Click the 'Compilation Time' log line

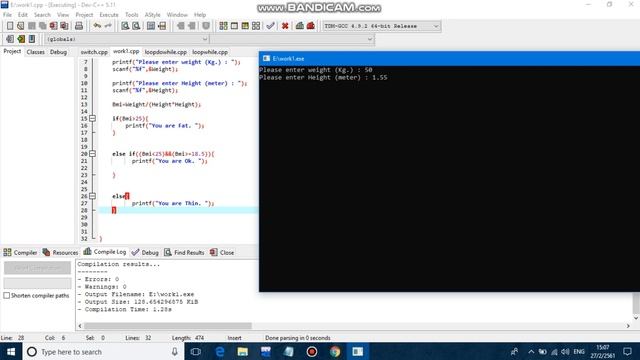[x=124, y=309]
